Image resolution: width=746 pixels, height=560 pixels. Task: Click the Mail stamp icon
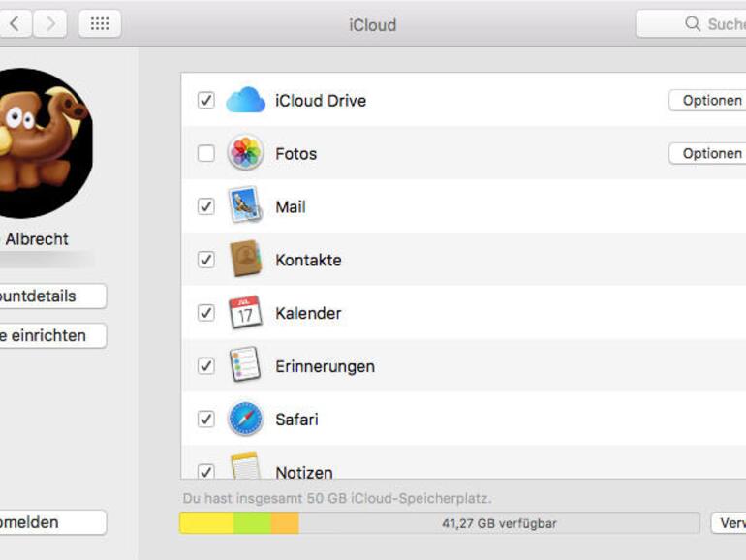(x=245, y=206)
